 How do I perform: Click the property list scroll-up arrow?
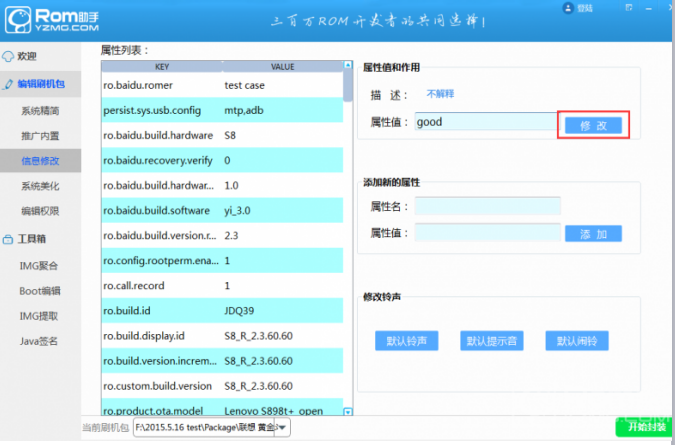click(348, 65)
